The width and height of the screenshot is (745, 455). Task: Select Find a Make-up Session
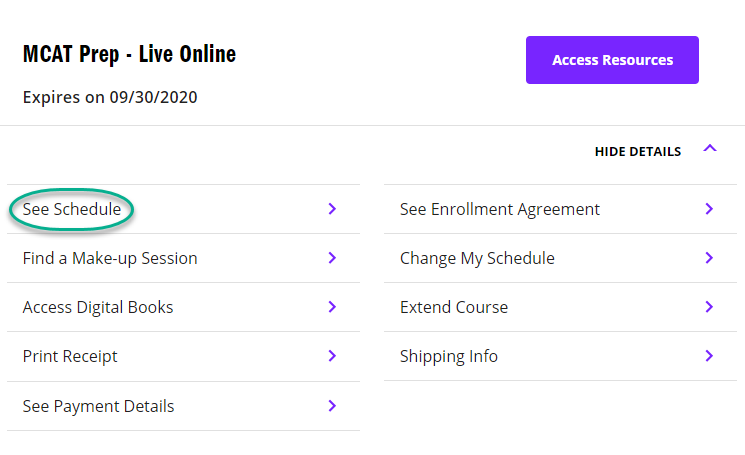pyautogui.click(x=110, y=258)
